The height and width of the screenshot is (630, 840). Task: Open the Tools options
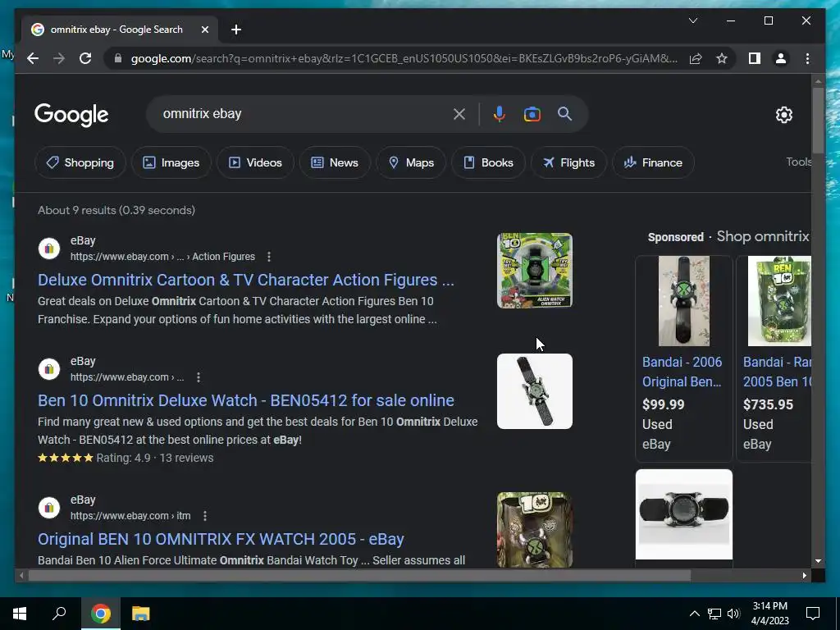[x=798, y=162]
